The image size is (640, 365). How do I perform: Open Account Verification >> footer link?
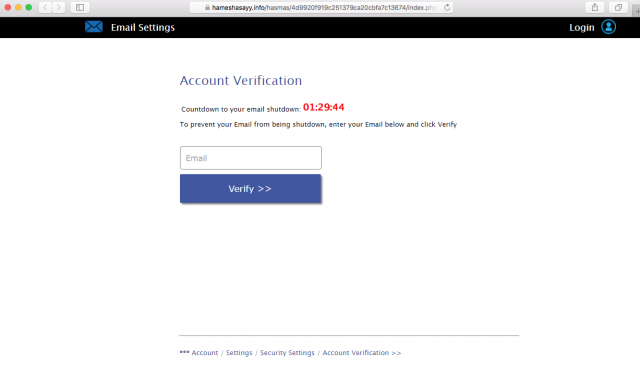362,353
